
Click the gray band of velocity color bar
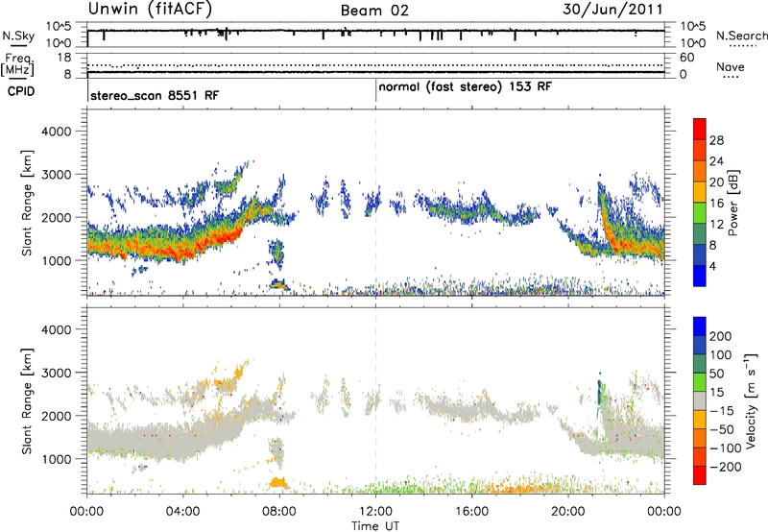click(700, 400)
